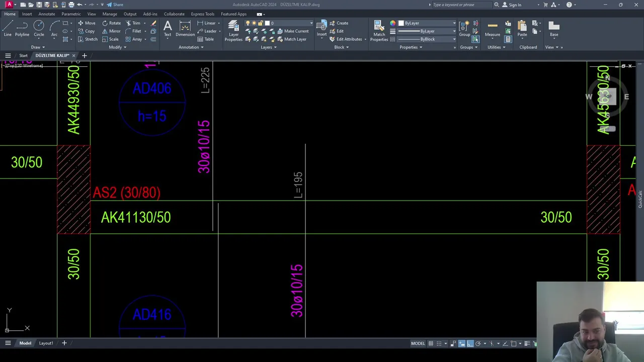Select the Dimension tool
This screenshot has width=644, height=362.
click(185, 28)
